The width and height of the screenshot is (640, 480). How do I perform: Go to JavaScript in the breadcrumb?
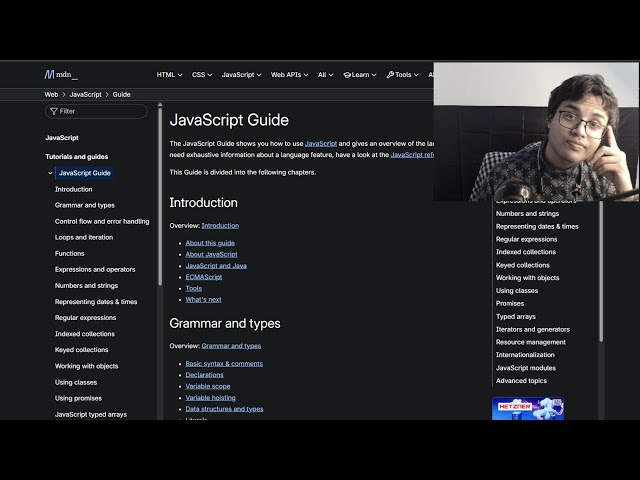click(85, 94)
